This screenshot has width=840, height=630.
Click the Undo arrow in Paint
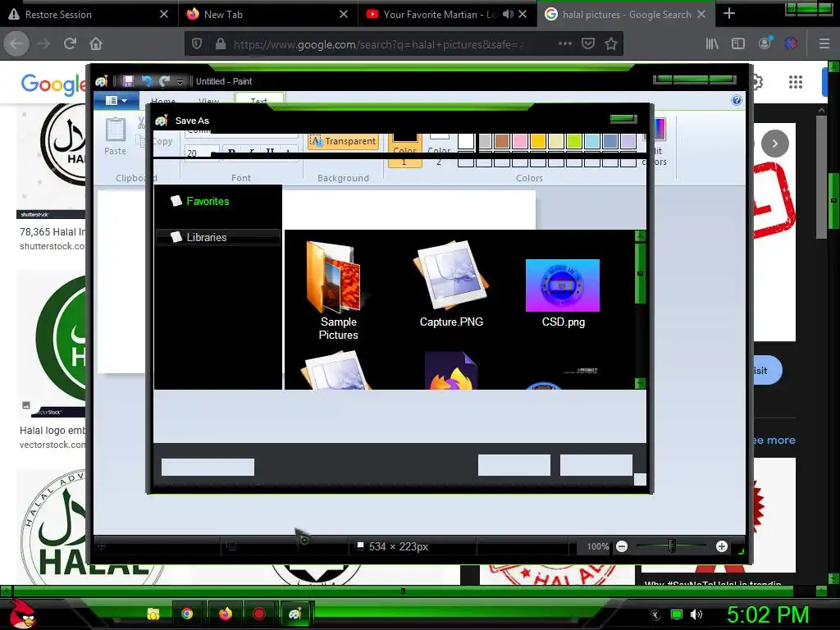coord(147,81)
